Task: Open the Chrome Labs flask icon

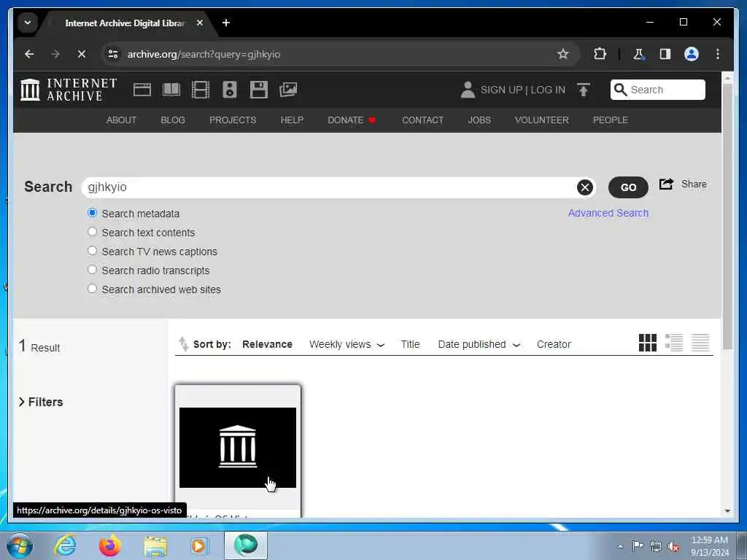Action: click(638, 54)
